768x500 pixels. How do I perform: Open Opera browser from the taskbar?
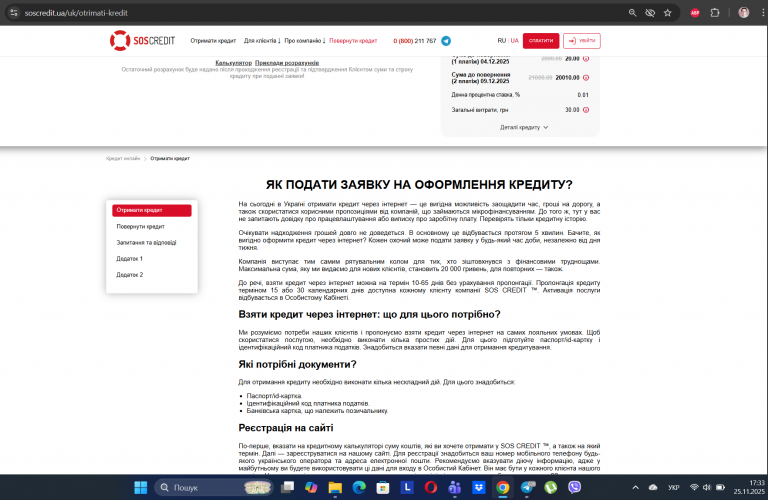(431, 487)
